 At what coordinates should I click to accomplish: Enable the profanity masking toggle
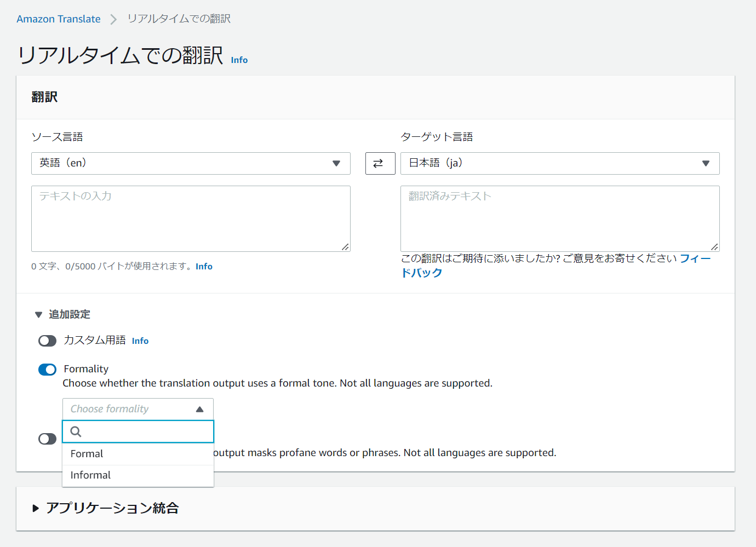pyautogui.click(x=48, y=439)
